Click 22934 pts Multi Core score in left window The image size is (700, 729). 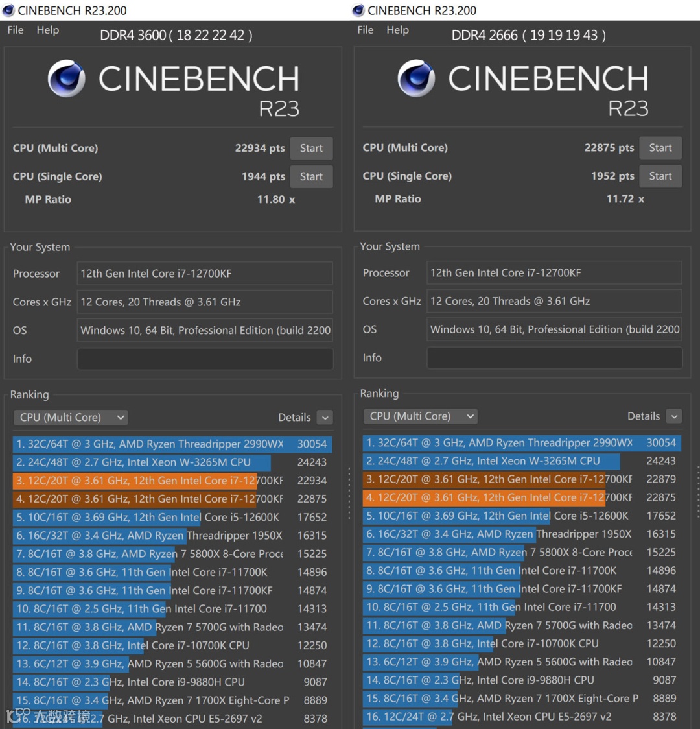tap(260, 149)
